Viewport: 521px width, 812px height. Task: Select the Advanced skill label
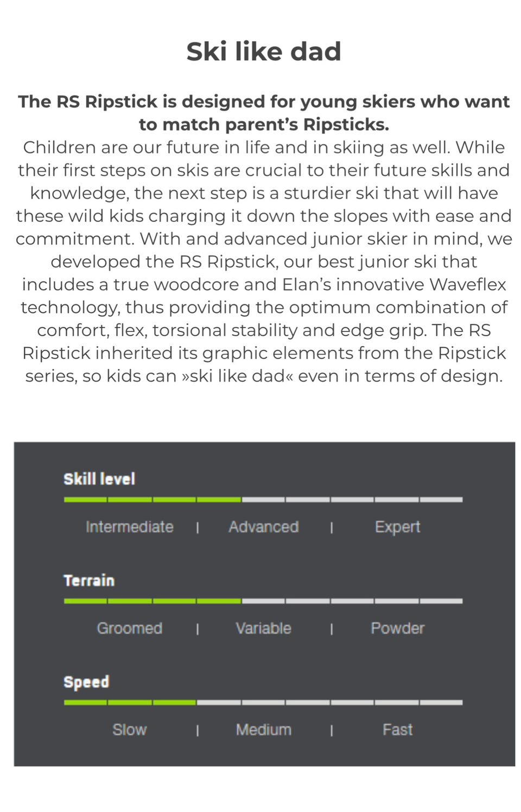(263, 527)
